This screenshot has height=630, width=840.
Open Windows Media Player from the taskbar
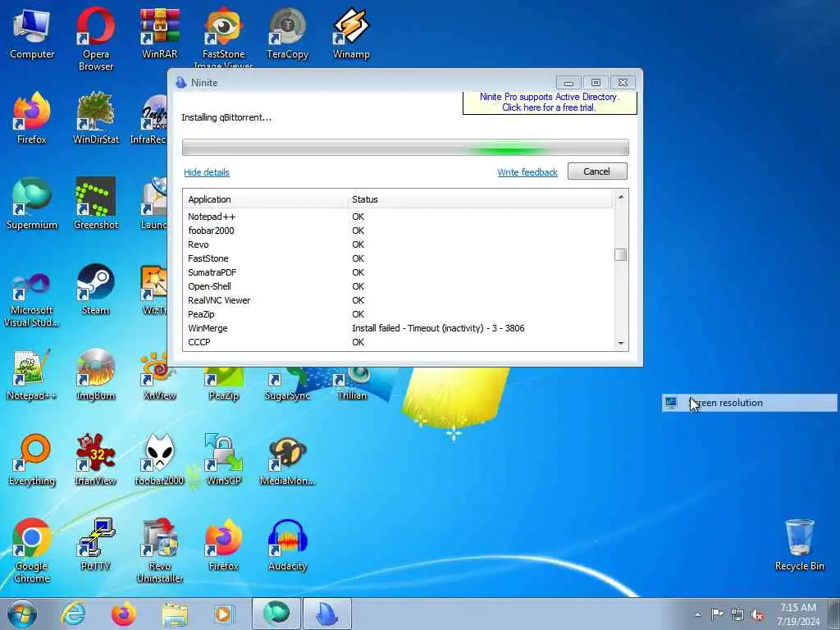click(x=224, y=614)
